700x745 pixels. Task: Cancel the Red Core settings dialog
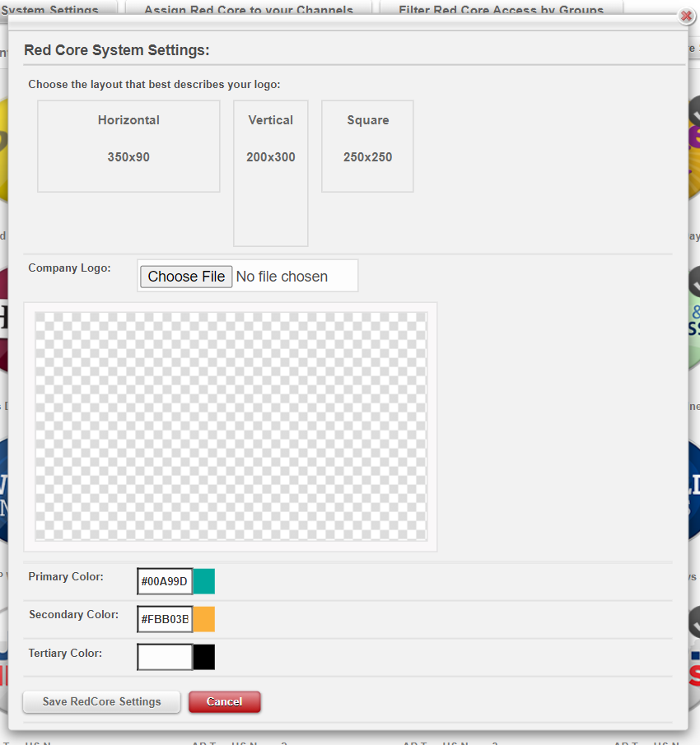(224, 701)
